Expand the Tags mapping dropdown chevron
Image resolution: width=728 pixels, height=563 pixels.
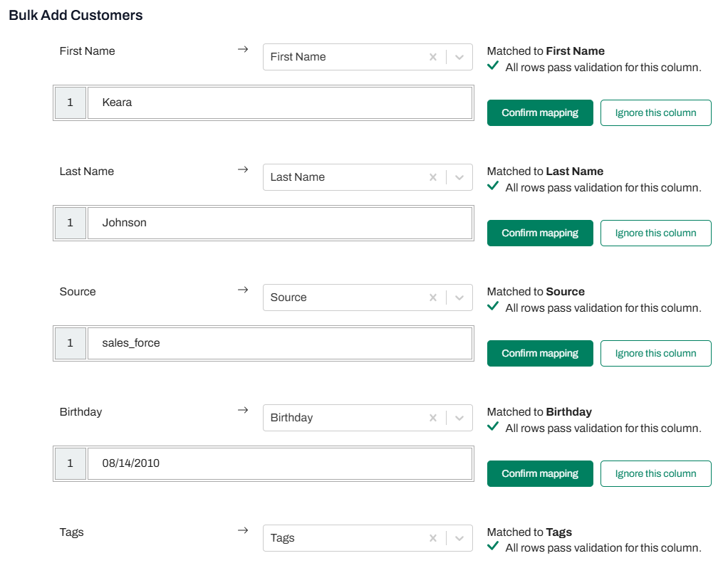(x=459, y=538)
